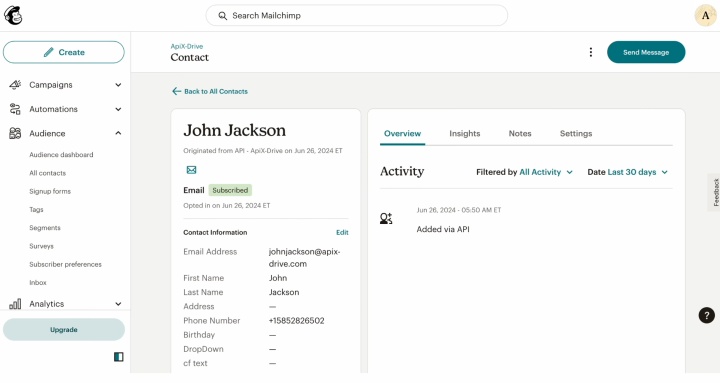Open the help question mark button
The width and height of the screenshot is (720, 383).
coord(707,315)
